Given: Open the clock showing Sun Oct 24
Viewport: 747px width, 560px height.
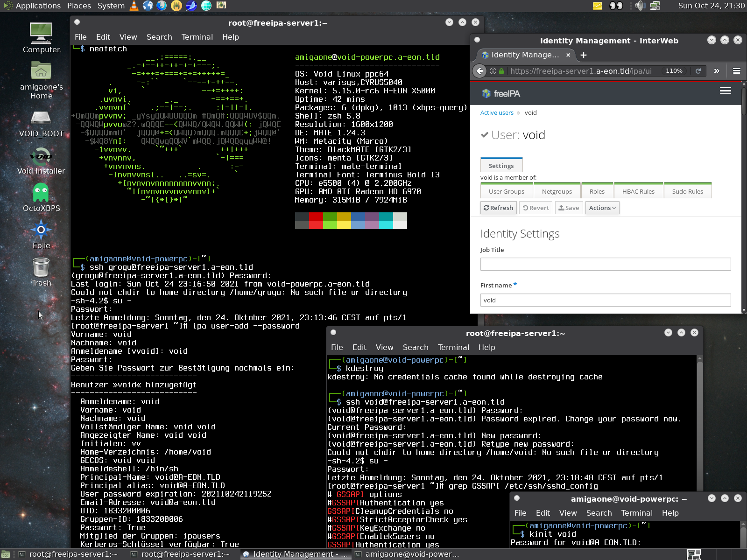Looking at the screenshot, I should [x=711, y=6].
